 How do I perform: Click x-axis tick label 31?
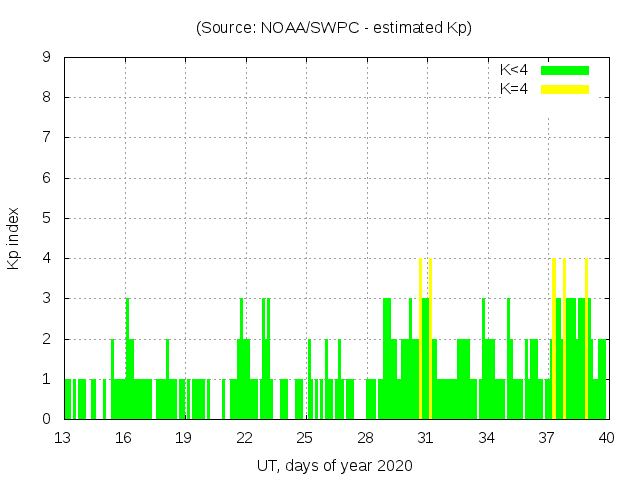425,438
